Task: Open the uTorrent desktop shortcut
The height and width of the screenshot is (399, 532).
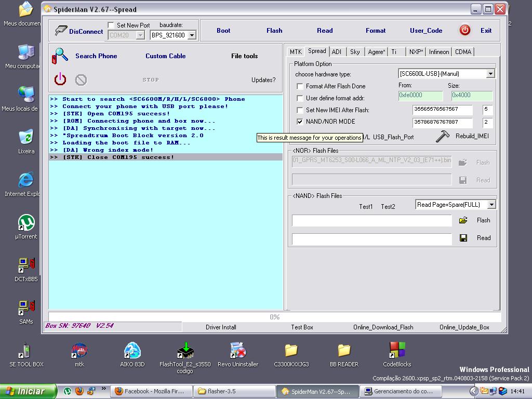Action: pyautogui.click(x=26, y=222)
